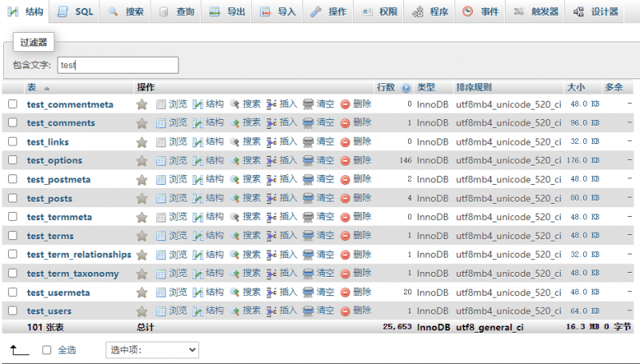
Task: Click the search icon for test_options
Action: coord(234,161)
